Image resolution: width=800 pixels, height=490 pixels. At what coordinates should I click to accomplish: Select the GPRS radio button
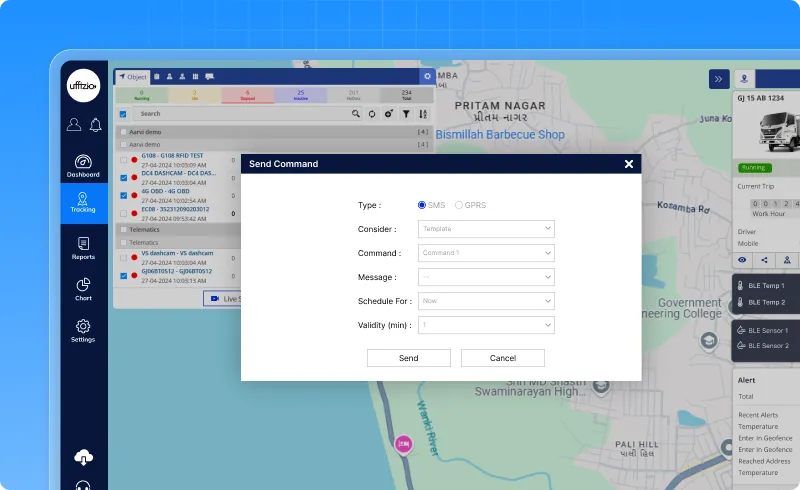[460, 205]
